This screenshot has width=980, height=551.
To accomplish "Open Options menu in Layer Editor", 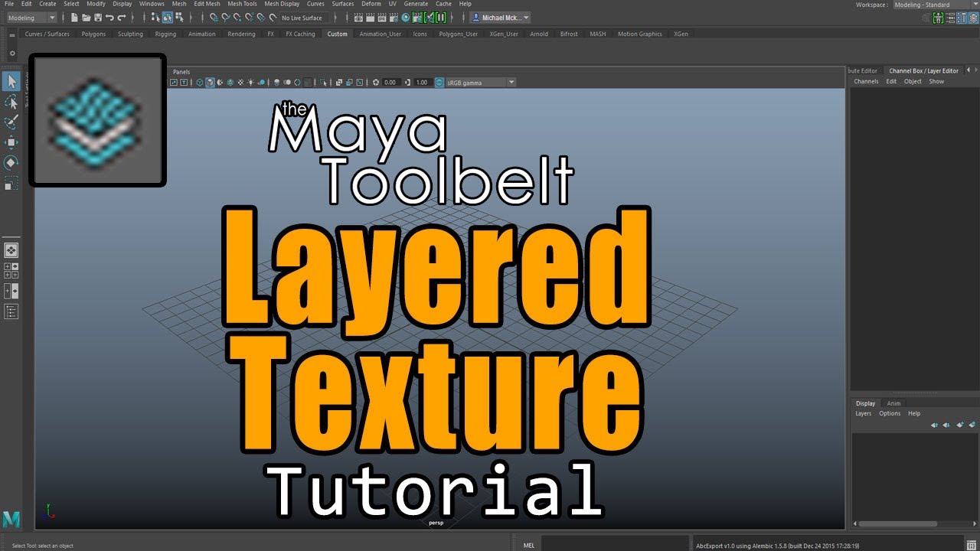I will [x=890, y=413].
